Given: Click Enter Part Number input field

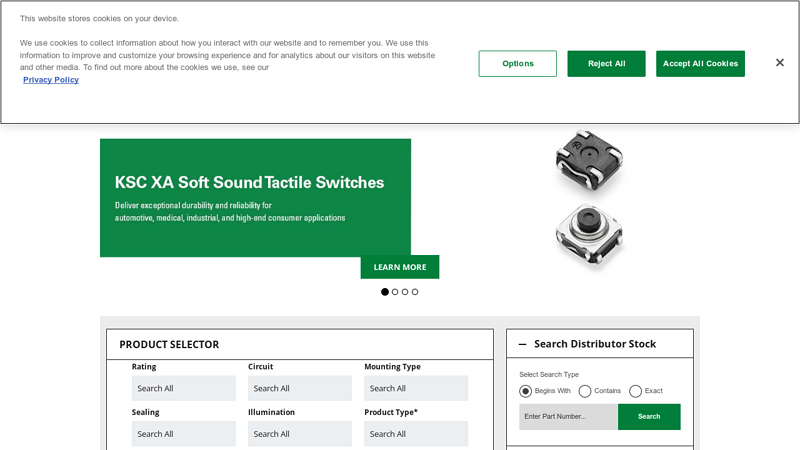Looking at the screenshot, I should click(568, 417).
